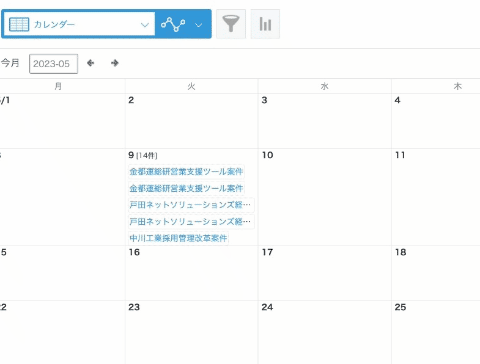
Task: Select day 10 calendar cell
Action: pyautogui.click(x=325, y=197)
